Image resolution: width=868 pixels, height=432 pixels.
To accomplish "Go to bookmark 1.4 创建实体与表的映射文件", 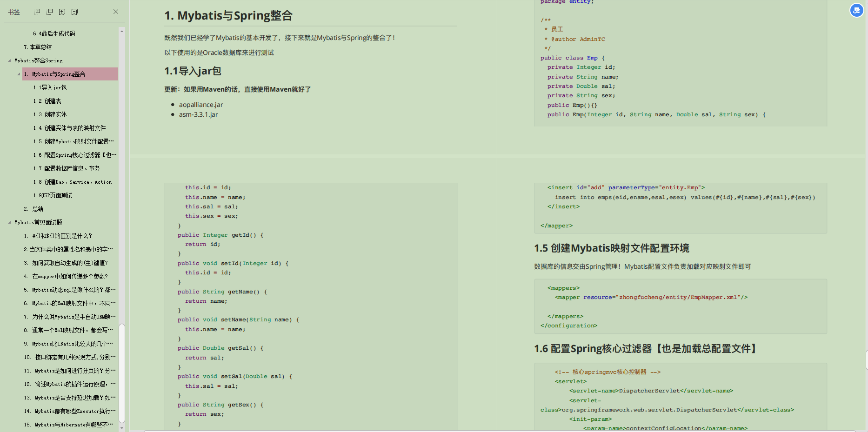I will tap(69, 128).
